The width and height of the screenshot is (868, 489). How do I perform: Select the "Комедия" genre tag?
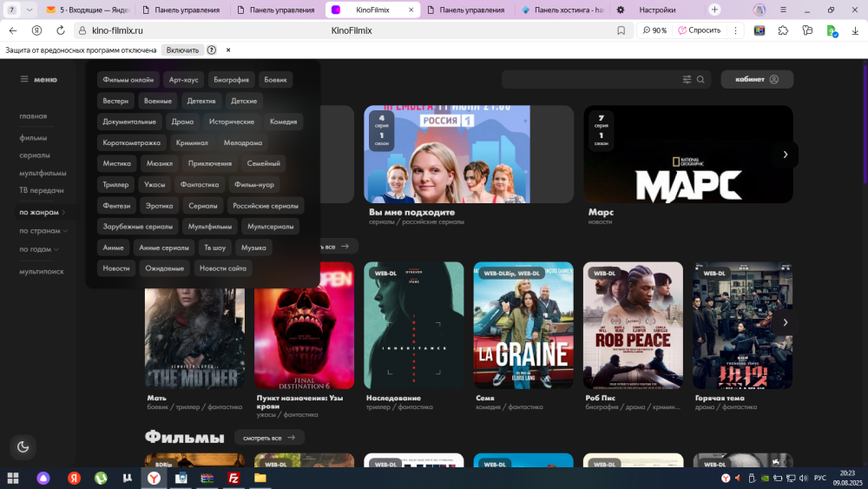283,122
